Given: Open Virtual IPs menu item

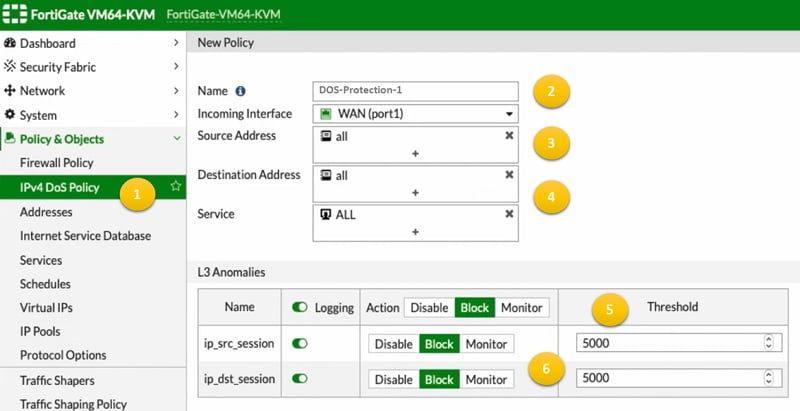Looking at the screenshot, I should [x=46, y=307].
